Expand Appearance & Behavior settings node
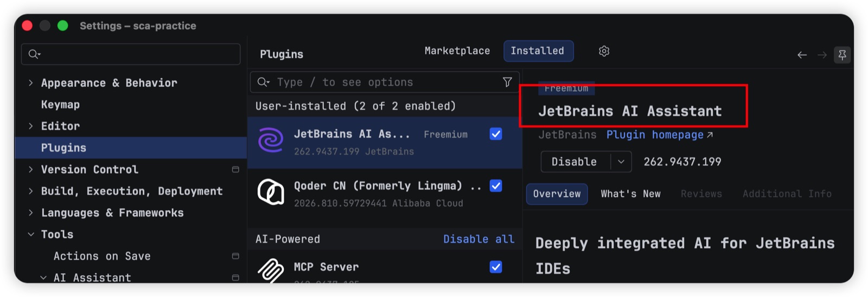Image resolution: width=868 pixels, height=297 pixels. (30, 83)
